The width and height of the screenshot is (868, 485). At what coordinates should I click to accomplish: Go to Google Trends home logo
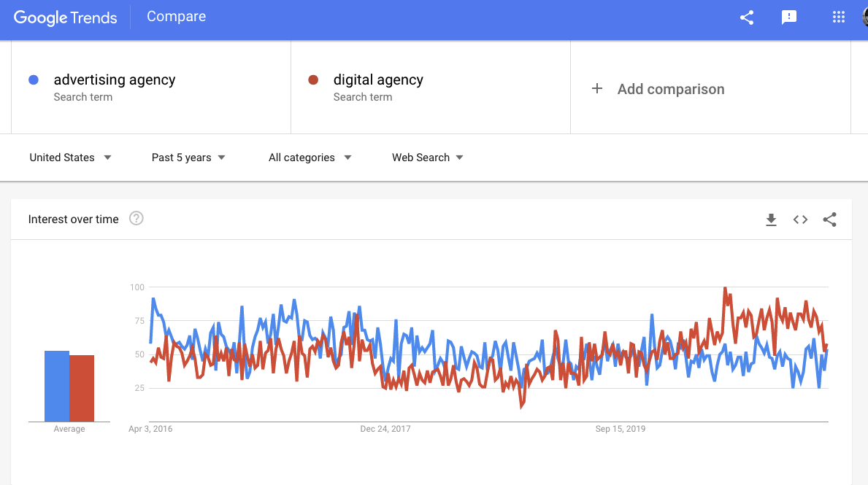pyautogui.click(x=66, y=18)
